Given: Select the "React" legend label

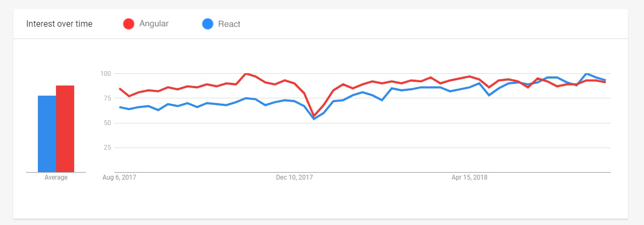Looking at the screenshot, I should click(229, 24).
